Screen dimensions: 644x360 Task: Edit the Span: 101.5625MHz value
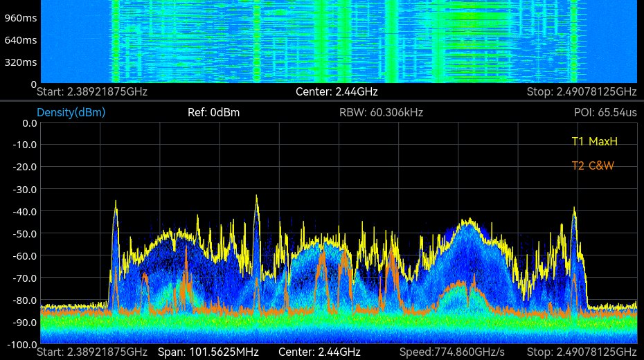[208, 352]
